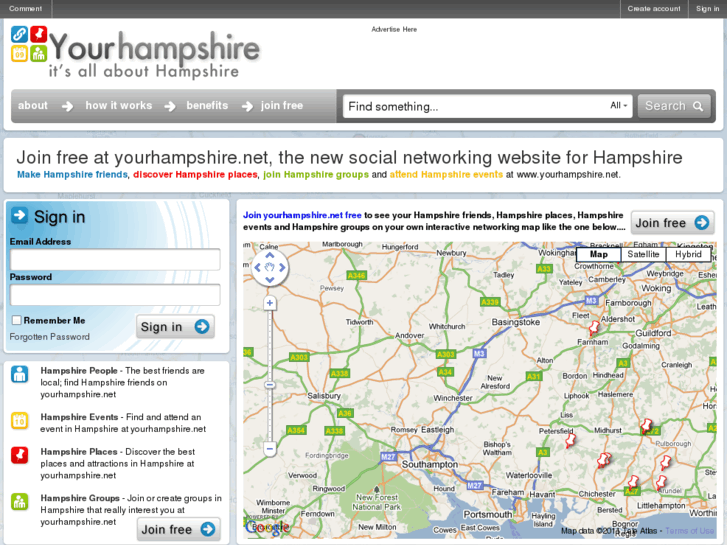Image resolution: width=727 pixels, height=545 pixels.
Task: Tick the Remember Me checkbox
Action: click(16, 320)
